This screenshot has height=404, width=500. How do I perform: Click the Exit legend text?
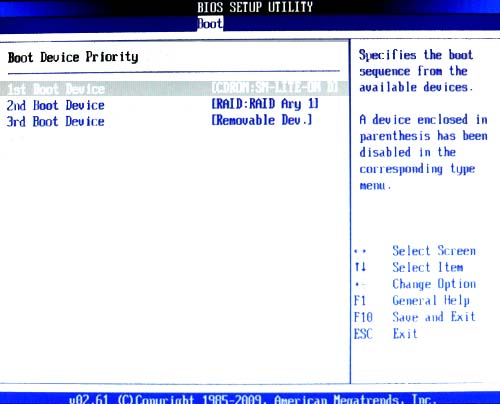[x=405, y=334]
